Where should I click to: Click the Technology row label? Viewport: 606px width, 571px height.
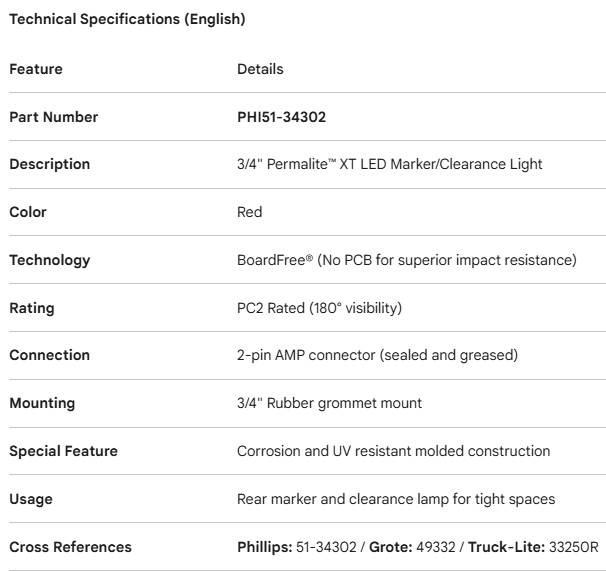click(50, 260)
